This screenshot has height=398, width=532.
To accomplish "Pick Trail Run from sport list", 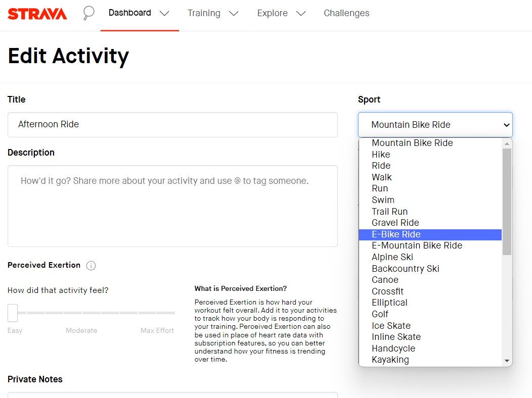I will [389, 212].
